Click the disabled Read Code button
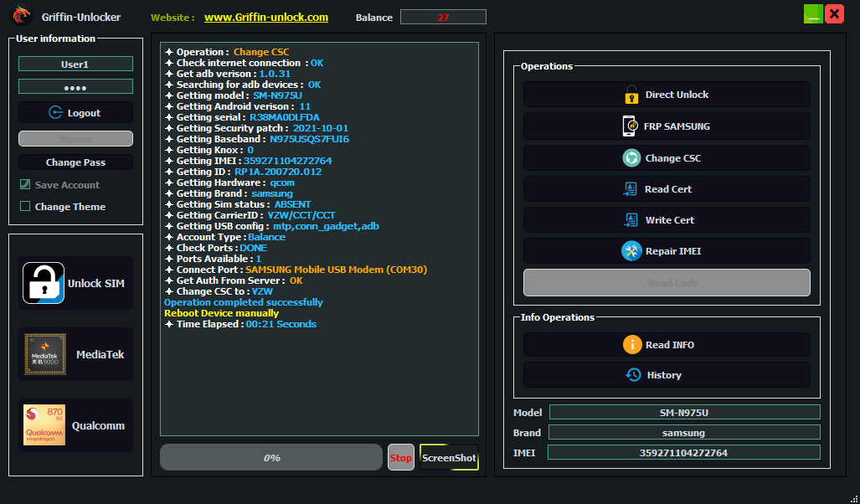 coord(667,282)
